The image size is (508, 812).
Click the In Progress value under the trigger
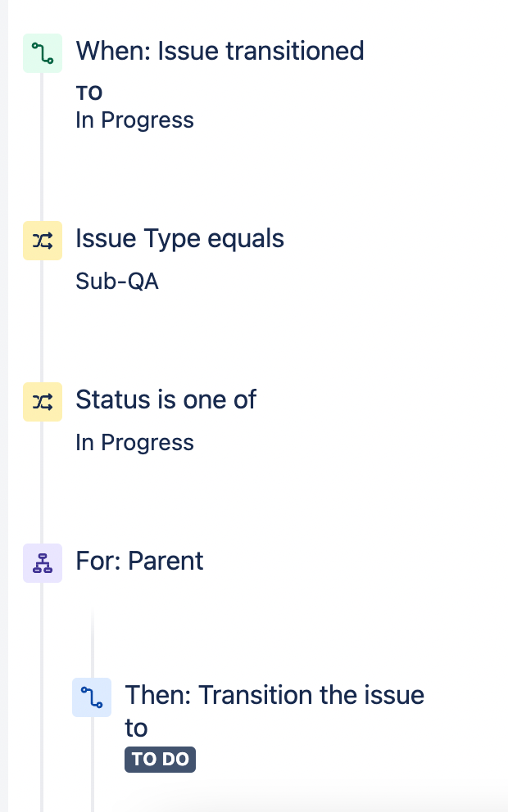[134, 120]
